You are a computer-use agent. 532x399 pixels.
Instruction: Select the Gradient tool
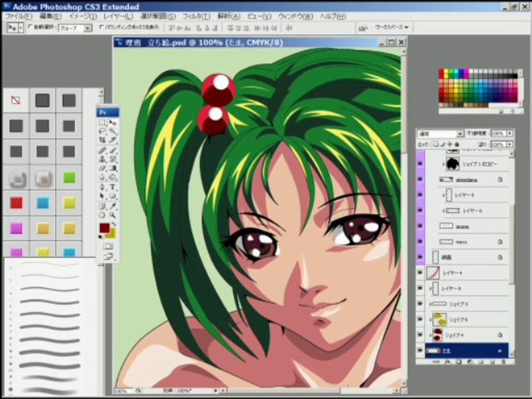[113, 168]
